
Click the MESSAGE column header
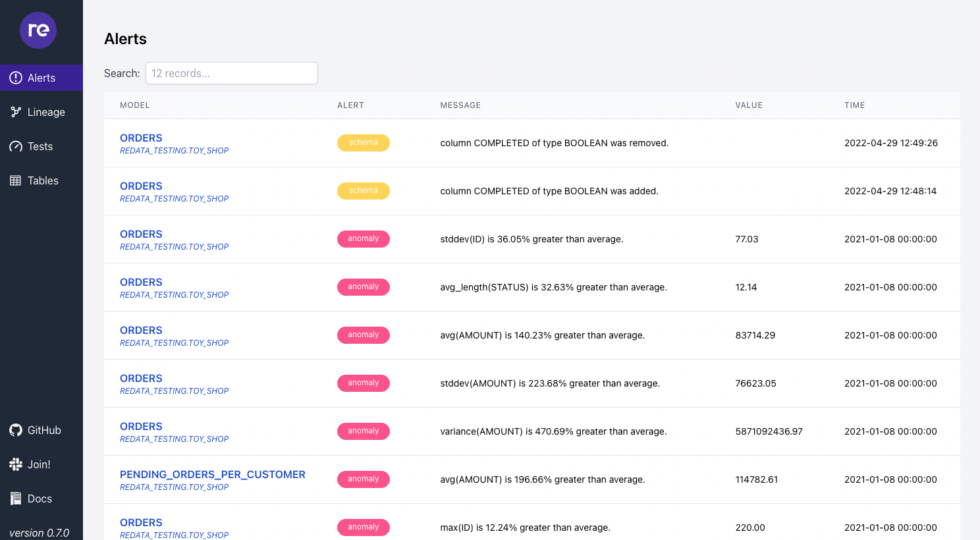coord(460,105)
